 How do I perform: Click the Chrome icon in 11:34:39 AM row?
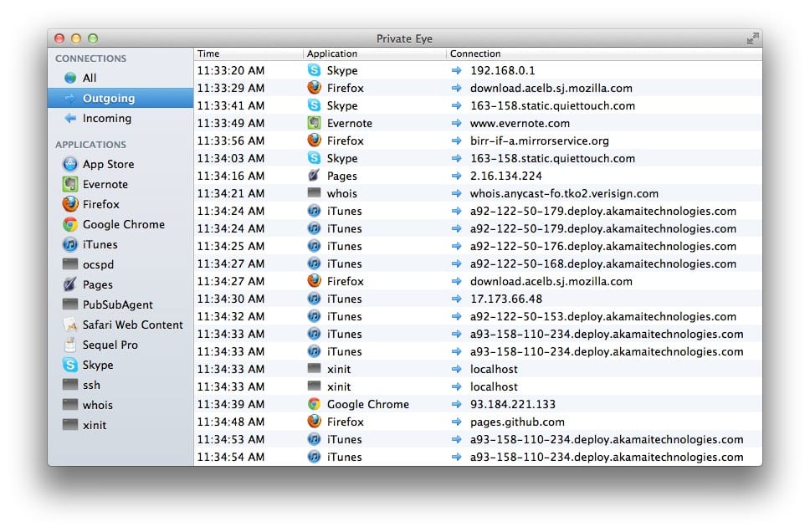(314, 404)
